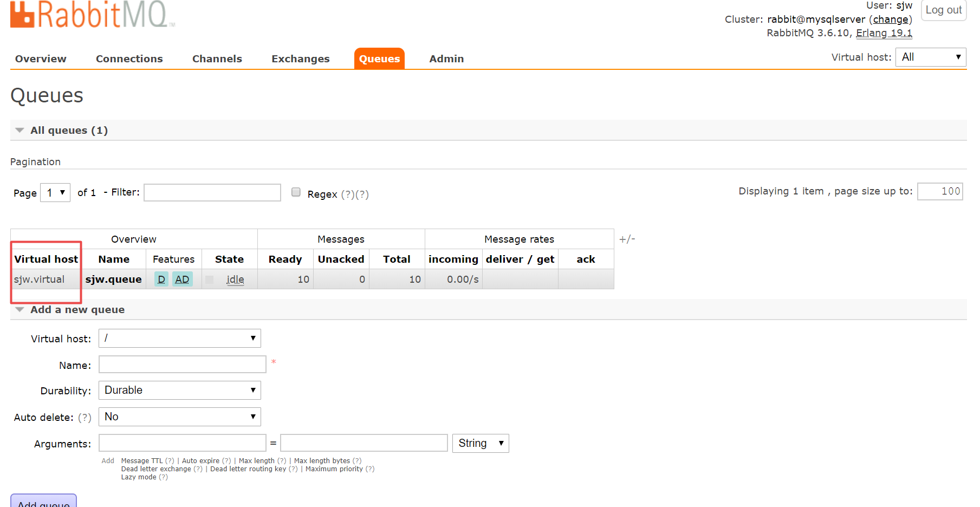
Task: Open the Page number dropdown
Action: point(55,192)
